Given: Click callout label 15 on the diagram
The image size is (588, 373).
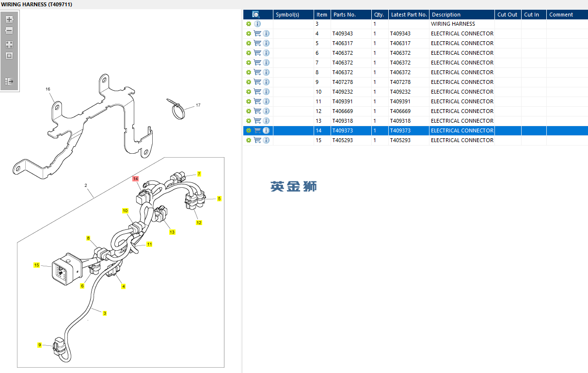Looking at the screenshot, I should click(x=36, y=265).
